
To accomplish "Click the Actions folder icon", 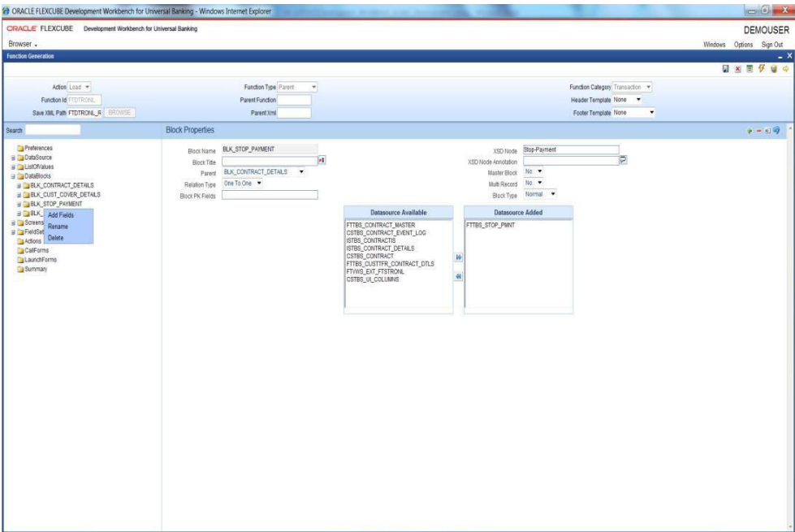I will point(20,241).
